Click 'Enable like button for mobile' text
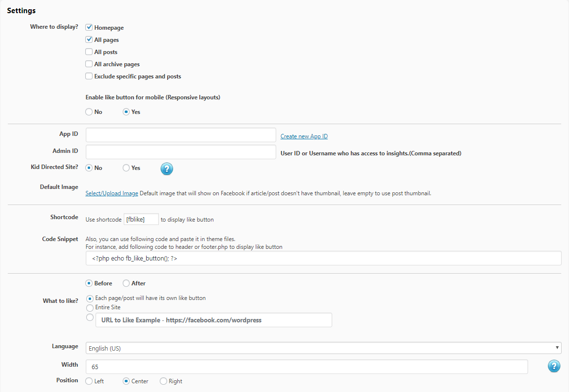 153,97
